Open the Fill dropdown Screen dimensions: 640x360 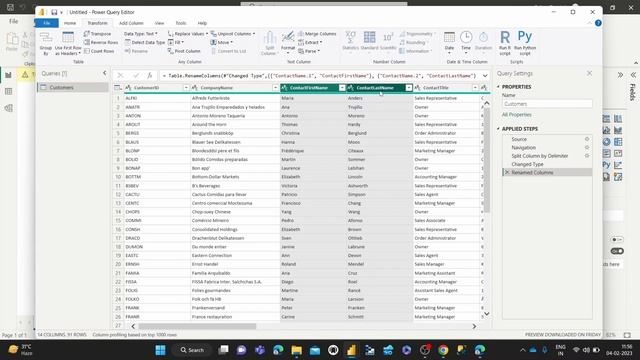coord(176,42)
